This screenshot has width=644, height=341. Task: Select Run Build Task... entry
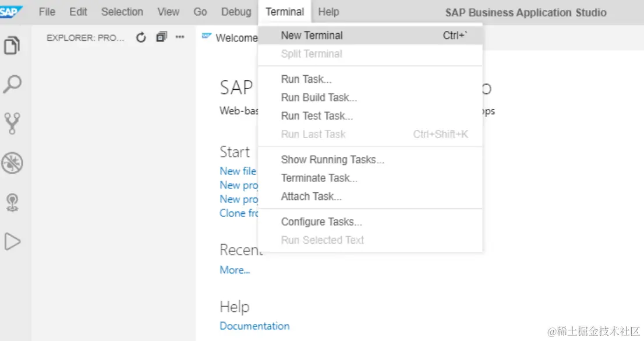click(370, 97)
